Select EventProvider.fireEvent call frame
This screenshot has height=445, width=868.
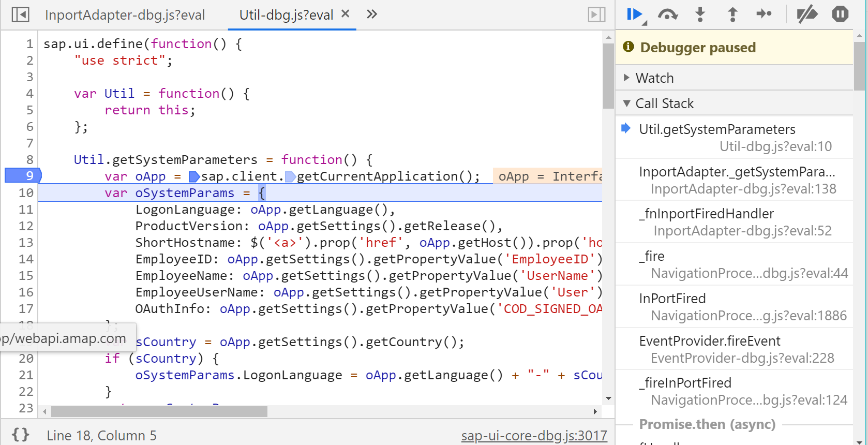735,349
